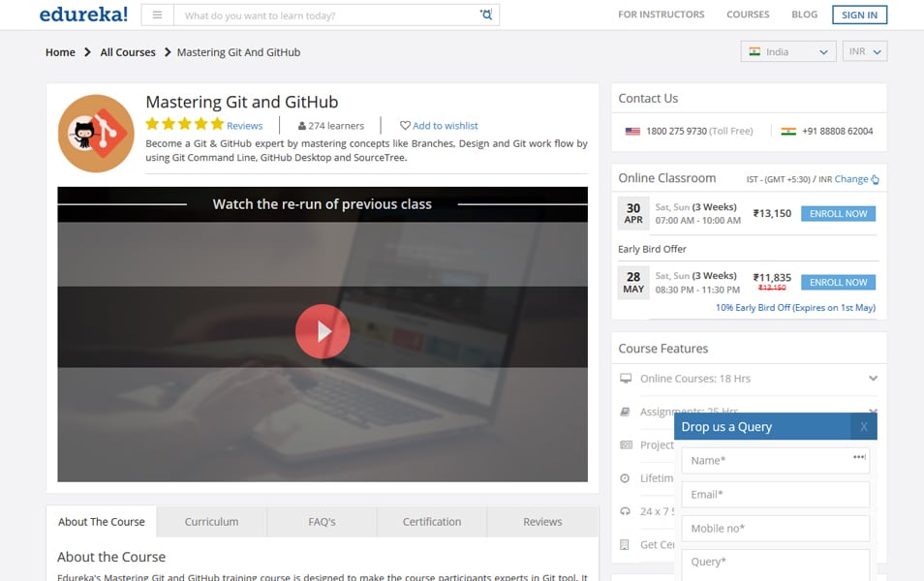924x581 pixels.
Task: Click the clock icon beside Lifetime
Action: click(625, 478)
